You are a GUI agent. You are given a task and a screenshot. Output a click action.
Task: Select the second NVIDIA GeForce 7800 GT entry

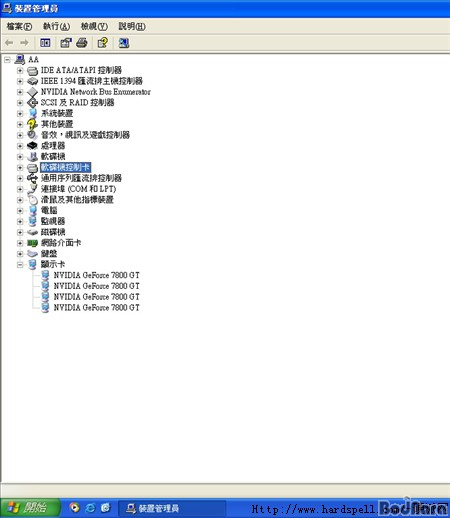[x=96, y=286]
